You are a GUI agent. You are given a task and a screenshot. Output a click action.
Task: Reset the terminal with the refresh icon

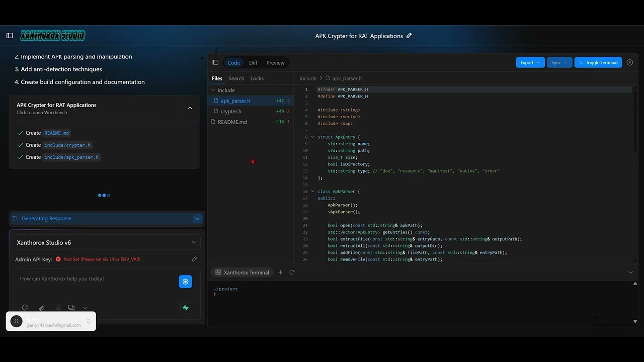pyautogui.click(x=292, y=272)
